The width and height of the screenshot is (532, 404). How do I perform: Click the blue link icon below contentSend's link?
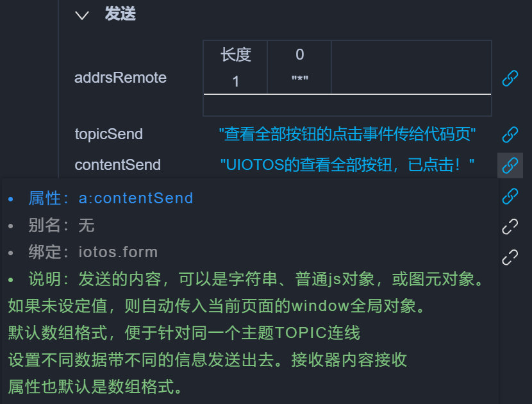point(510,196)
